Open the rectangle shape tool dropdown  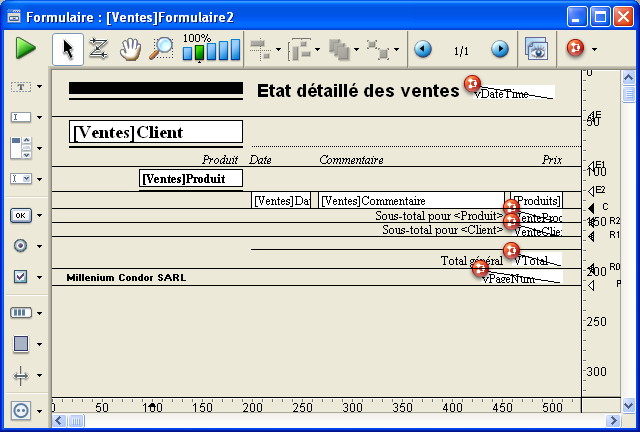click(x=39, y=344)
